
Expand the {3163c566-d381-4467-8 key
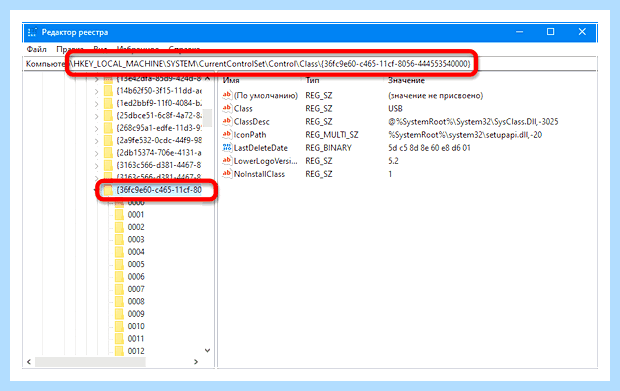96,166
